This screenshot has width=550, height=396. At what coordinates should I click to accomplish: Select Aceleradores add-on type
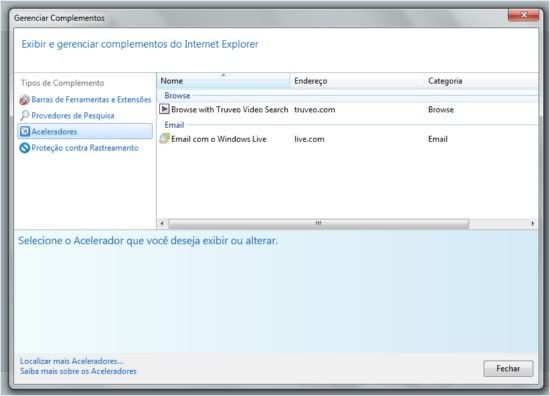(x=85, y=132)
